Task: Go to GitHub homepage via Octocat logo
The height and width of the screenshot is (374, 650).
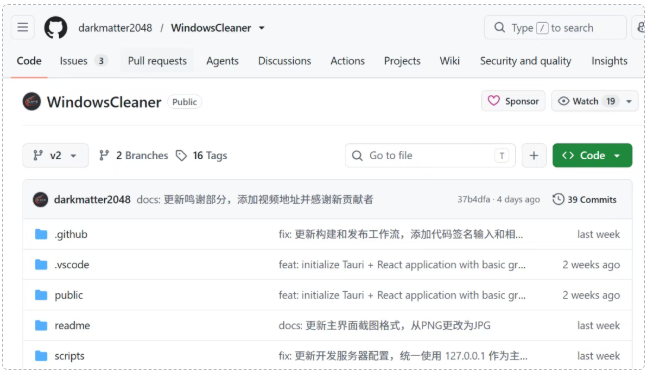Action: [x=56, y=28]
